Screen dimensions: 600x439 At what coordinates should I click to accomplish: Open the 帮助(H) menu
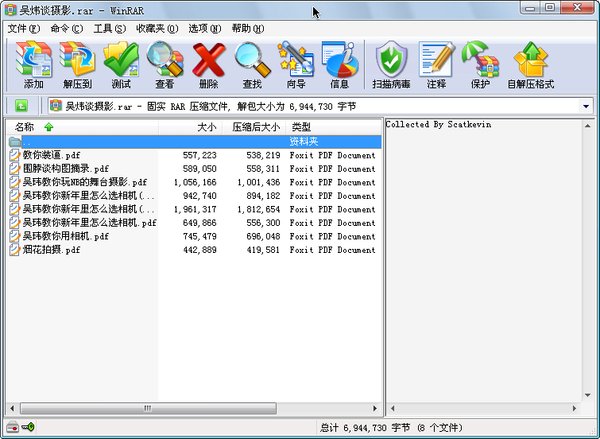pyautogui.click(x=248, y=29)
